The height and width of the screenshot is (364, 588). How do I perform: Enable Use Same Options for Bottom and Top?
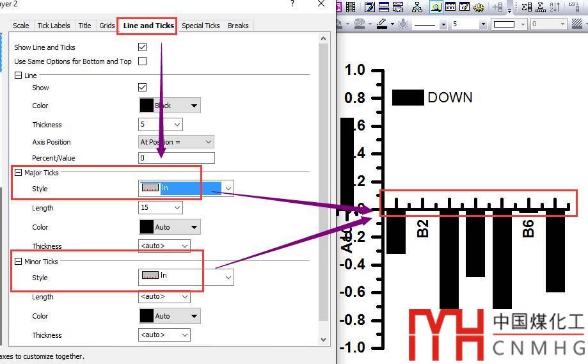[143, 61]
